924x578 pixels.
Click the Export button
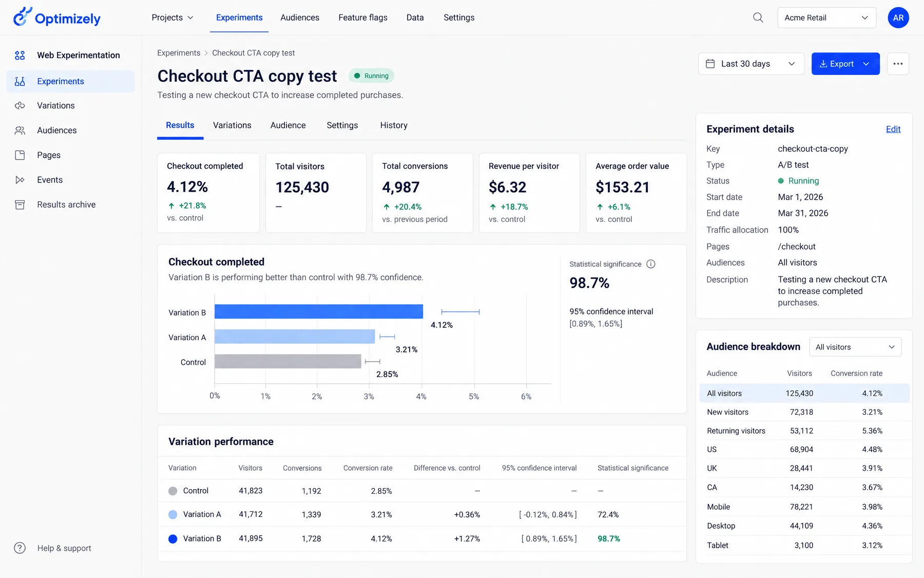[845, 64]
